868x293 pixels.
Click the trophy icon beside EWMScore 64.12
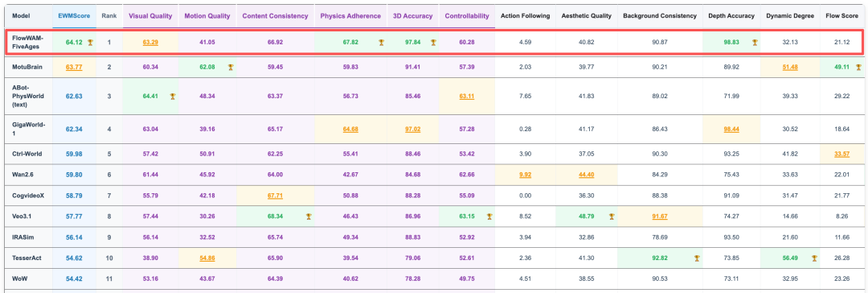(90, 42)
